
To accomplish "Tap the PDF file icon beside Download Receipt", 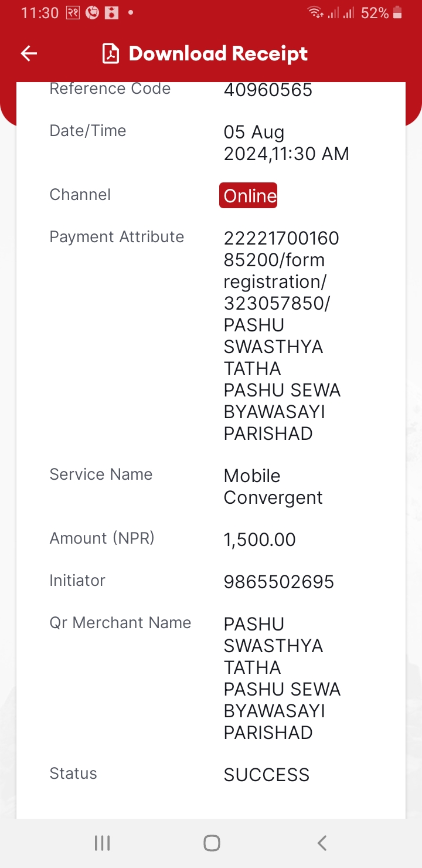I will point(111,54).
